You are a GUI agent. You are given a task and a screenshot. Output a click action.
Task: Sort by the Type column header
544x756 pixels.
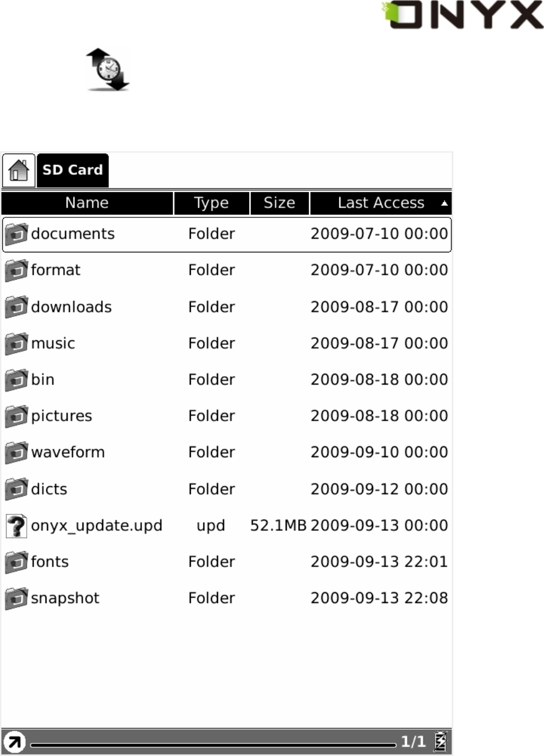pyautogui.click(x=211, y=203)
